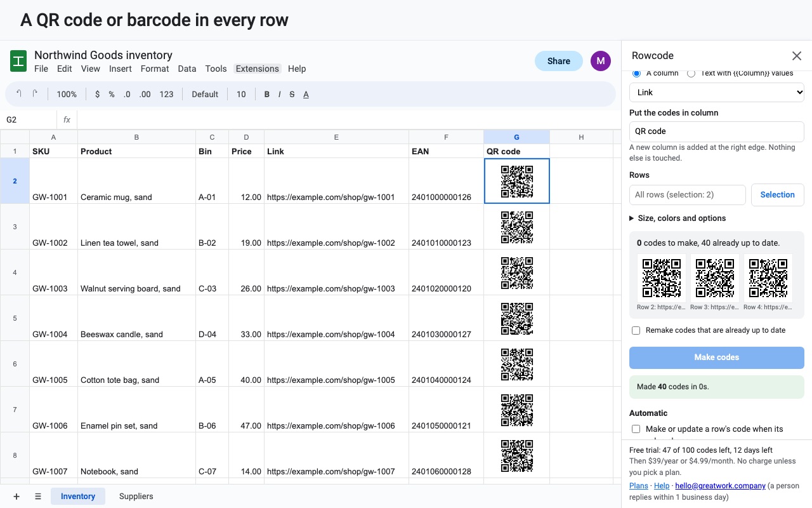
Task: Click the "Put the codes in column" field
Action: click(717, 131)
